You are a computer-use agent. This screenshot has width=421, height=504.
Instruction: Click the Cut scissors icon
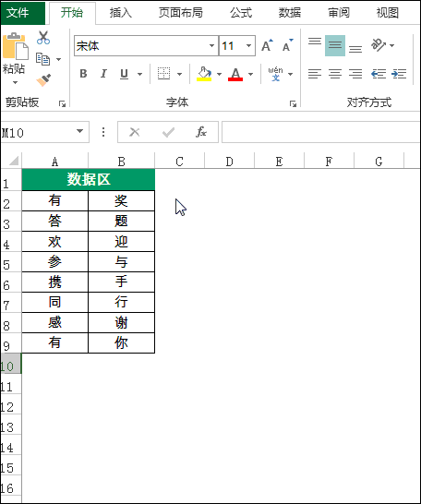[43, 38]
